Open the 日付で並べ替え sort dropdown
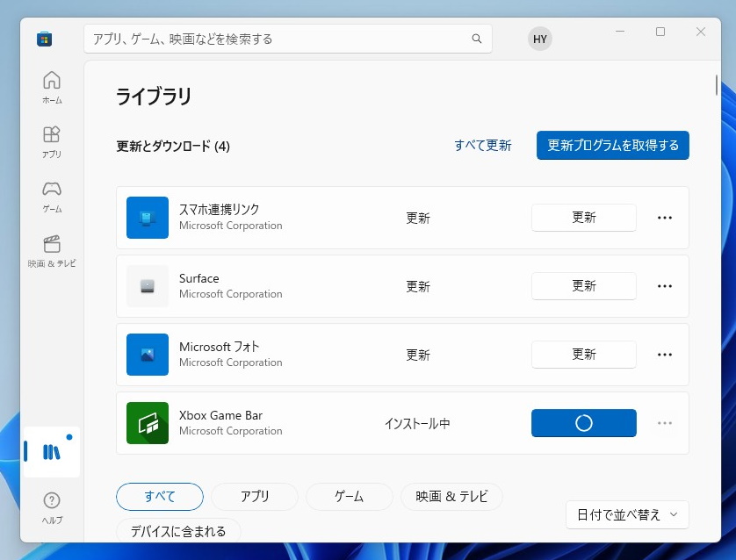Image resolution: width=736 pixels, height=560 pixels. [626, 515]
